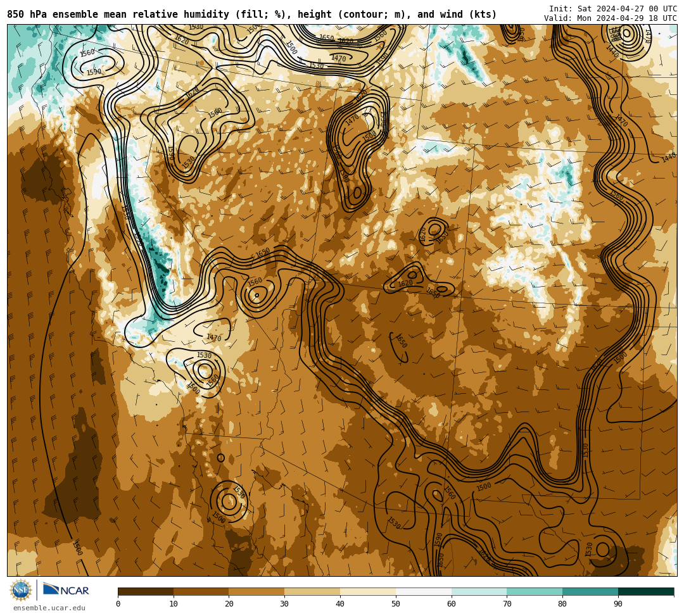Click the colorbar tick label 80

click(x=562, y=604)
